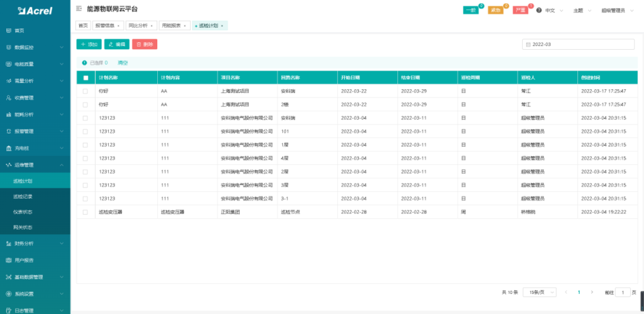The width and height of the screenshot is (644, 314).
Task: Check the first 你好 row checkbox
Action: coord(86,91)
